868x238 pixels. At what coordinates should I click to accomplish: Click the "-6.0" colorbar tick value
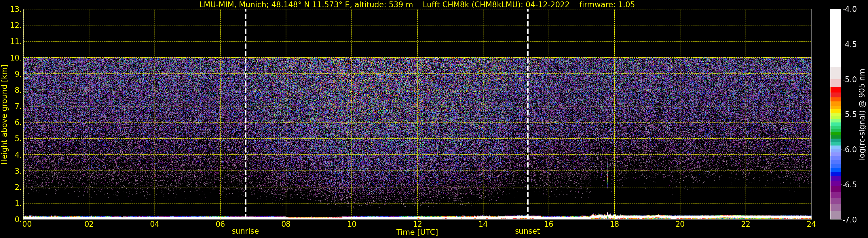pos(849,149)
